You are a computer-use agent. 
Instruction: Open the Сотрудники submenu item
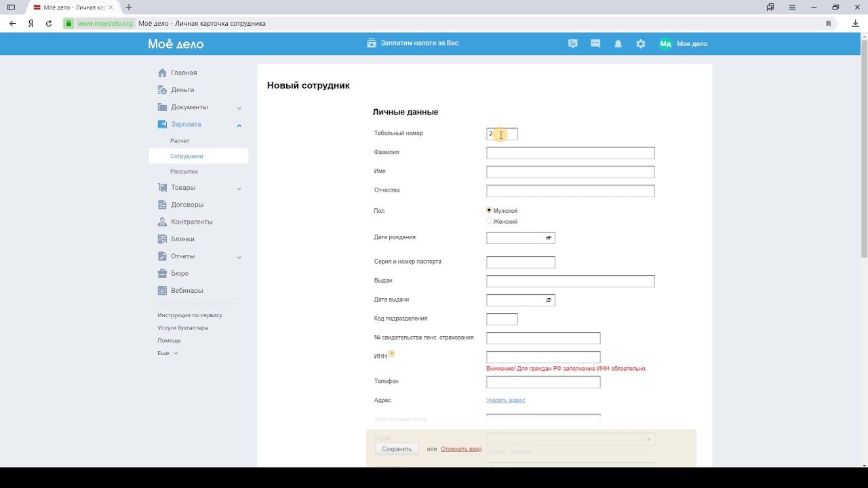point(186,156)
